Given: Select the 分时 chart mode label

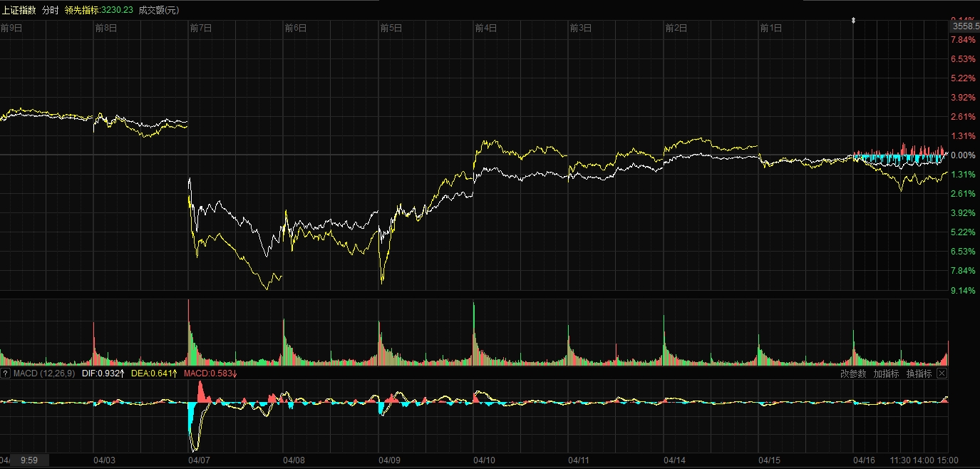Looking at the screenshot, I should coord(50,10).
